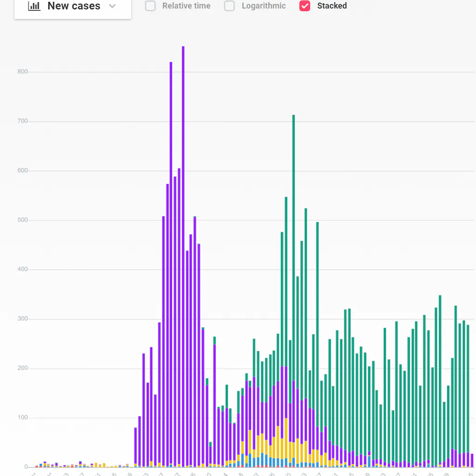Enable the Relative time checkbox
The height and width of the screenshot is (476, 476).
point(150,6)
